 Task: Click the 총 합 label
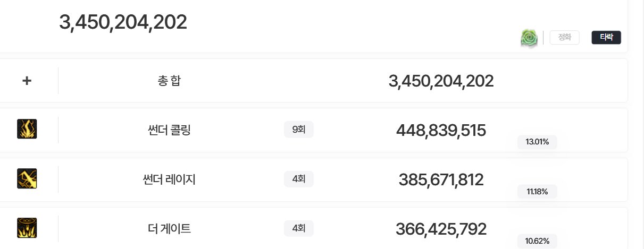[x=169, y=81]
